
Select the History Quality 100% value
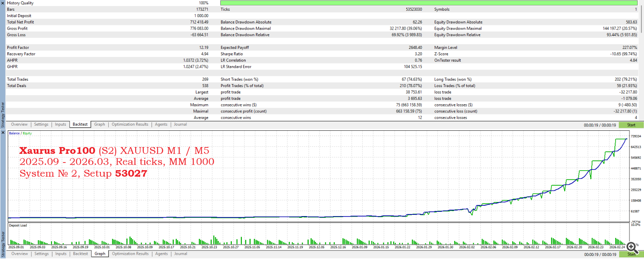tap(203, 3)
